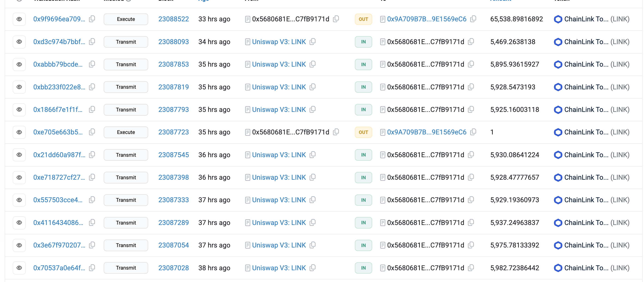
Task: Open Uniswap V3: LINK in block 23087289 row
Action: (x=279, y=223)
